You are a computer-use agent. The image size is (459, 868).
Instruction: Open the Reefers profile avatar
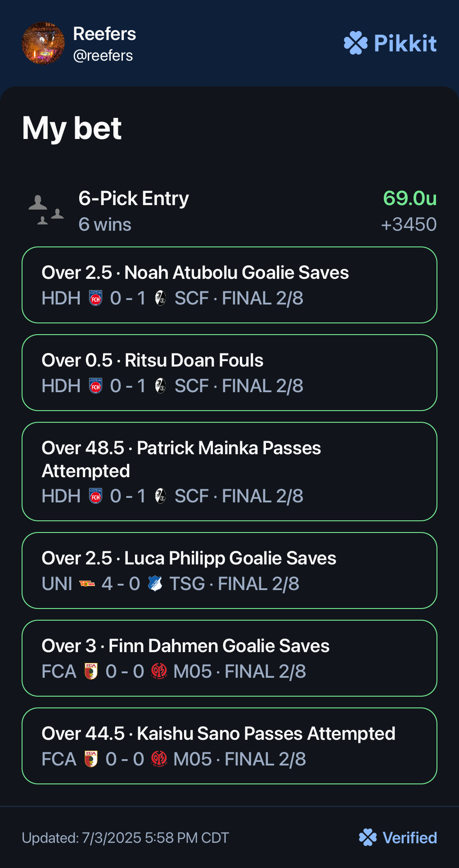pyautogui.click(x=43, y=43)
